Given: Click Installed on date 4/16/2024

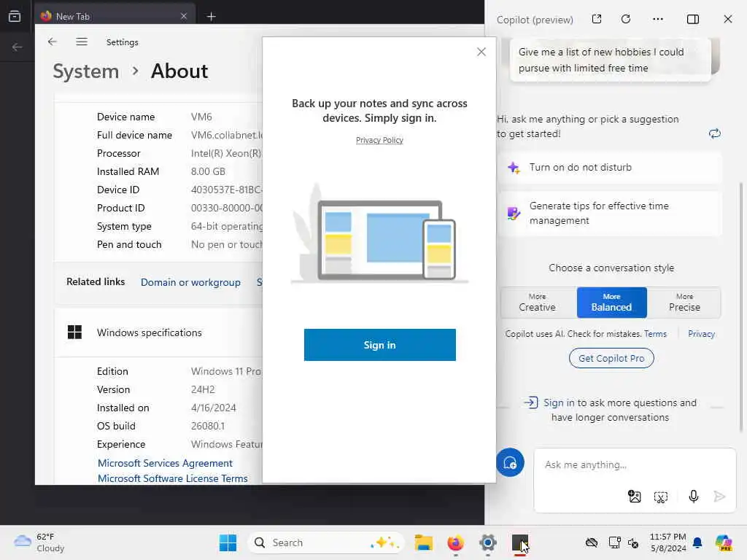Looking at the screenshot, I should (214, 408).
